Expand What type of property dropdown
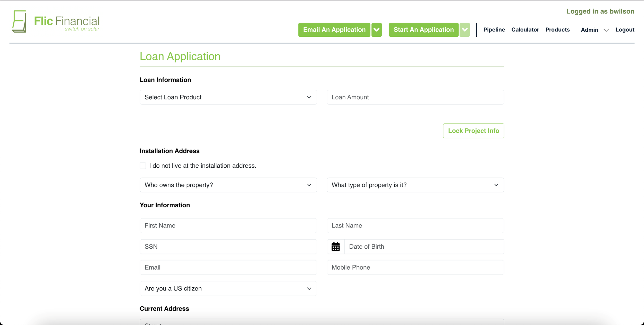Viewport: 644px width, 325px height. click(x=415, y=185)
